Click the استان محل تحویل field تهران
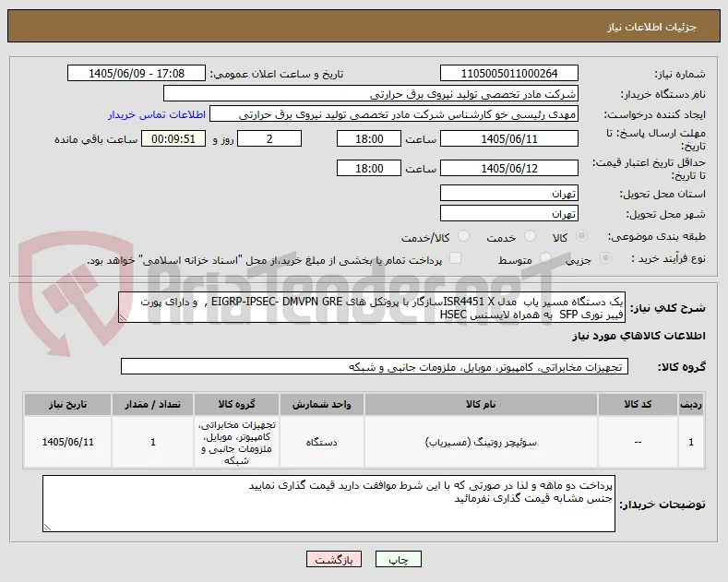The width and height of the screenshot is (728, 582). [508, 193]
